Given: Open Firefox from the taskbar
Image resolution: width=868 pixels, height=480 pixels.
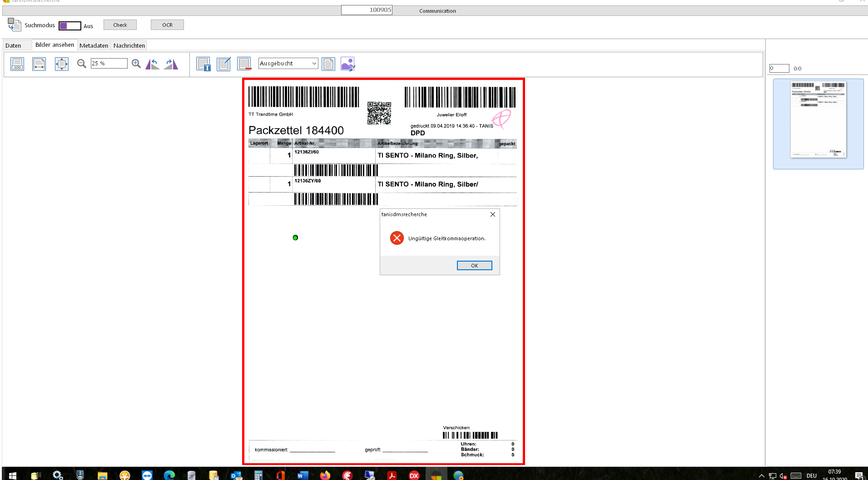Looking at the screenshot, I should (325, 475).
